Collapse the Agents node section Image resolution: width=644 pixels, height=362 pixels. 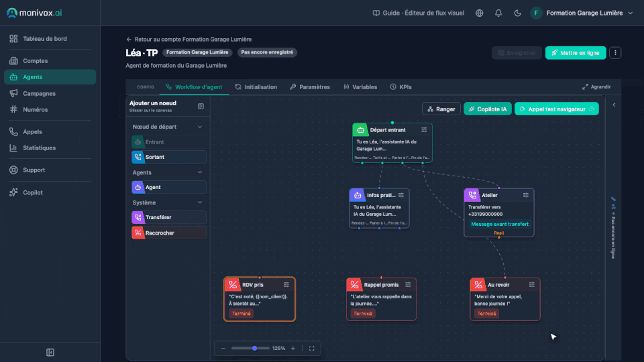(200, 172)
